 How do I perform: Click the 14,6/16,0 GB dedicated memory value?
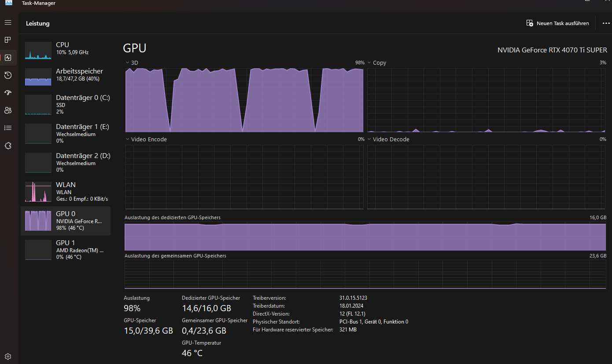pos(206,308)
